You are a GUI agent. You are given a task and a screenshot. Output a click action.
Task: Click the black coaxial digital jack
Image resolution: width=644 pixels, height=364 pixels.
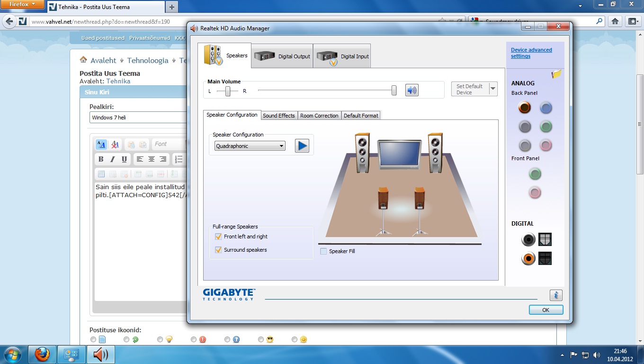click(x=528, y=239)
